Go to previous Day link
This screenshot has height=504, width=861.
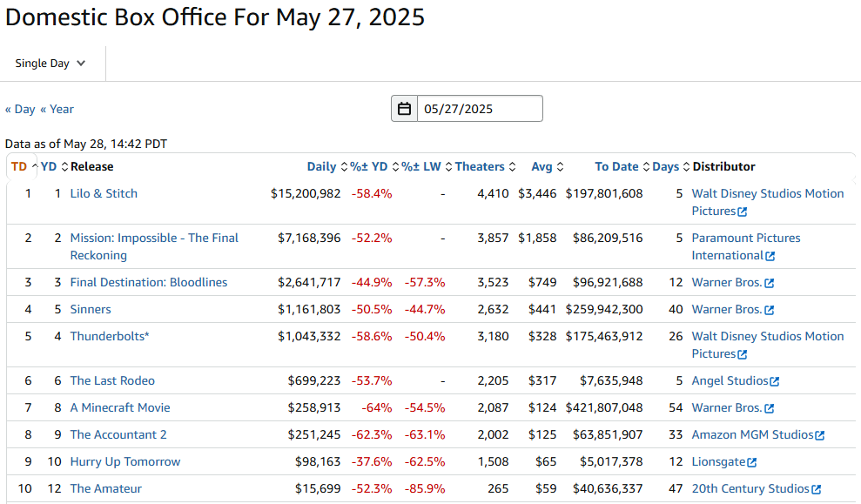(20, 109)
